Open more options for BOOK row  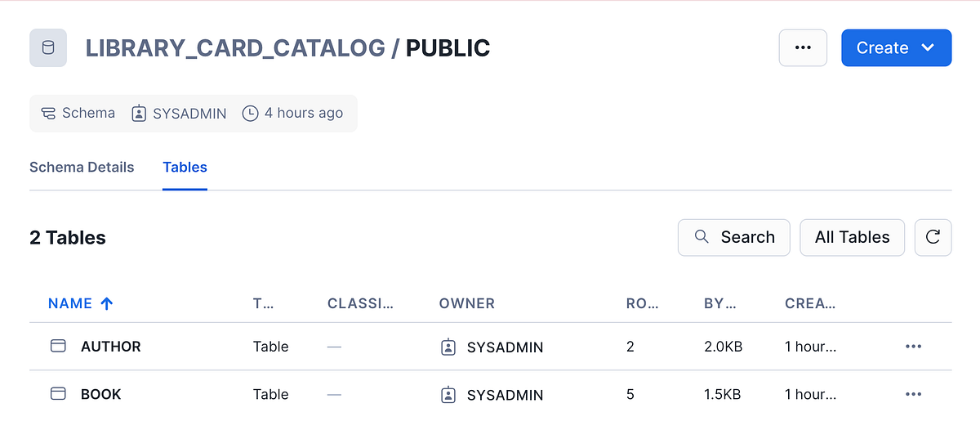(x=913, y=394)
